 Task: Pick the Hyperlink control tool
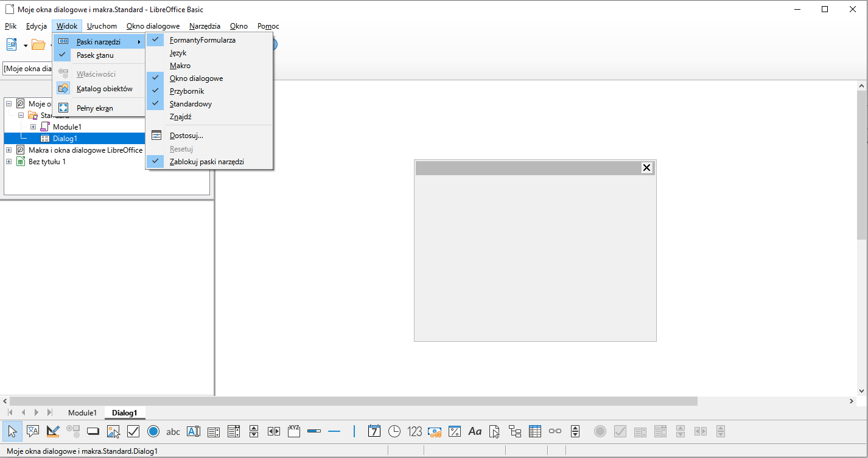555,431
